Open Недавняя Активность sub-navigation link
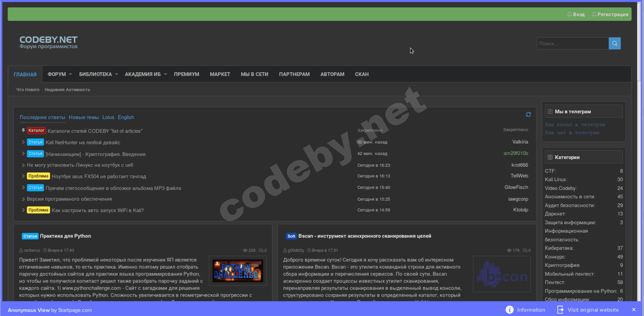 67,90
